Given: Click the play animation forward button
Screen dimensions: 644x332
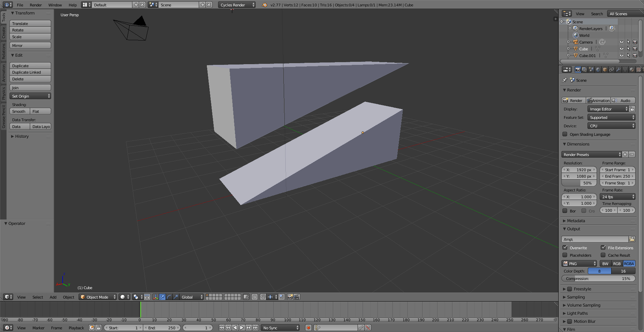Looking at the screenshot, I should coord(242,328).
